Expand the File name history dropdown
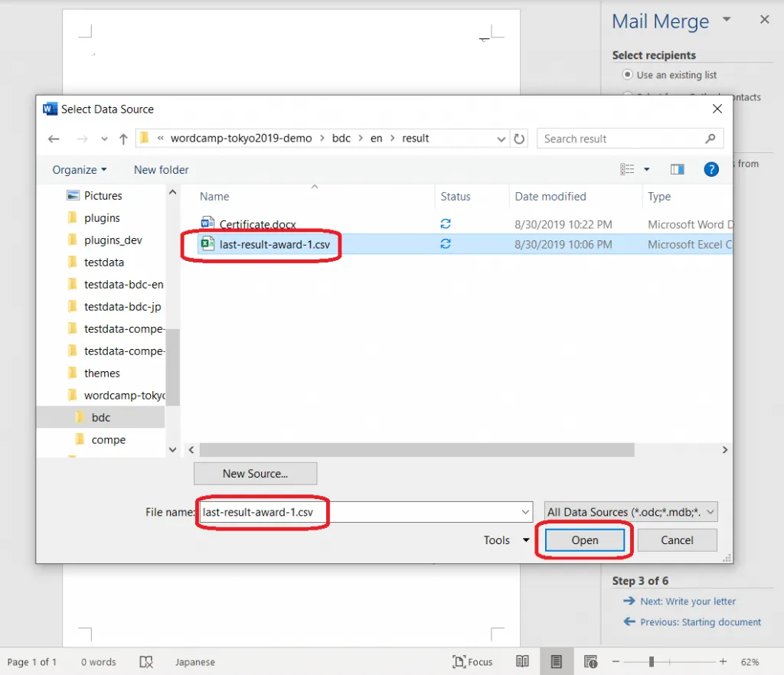 pyautogui.click(x=525, y=512)
